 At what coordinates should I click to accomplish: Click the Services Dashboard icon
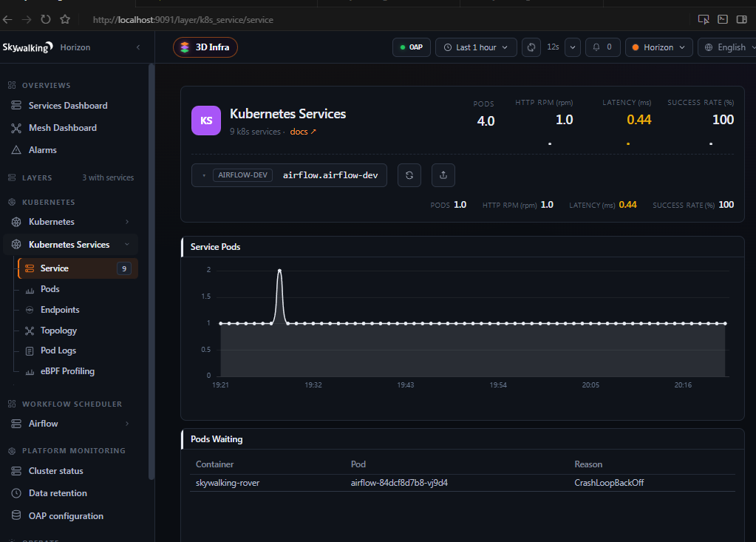coord(16,106)
